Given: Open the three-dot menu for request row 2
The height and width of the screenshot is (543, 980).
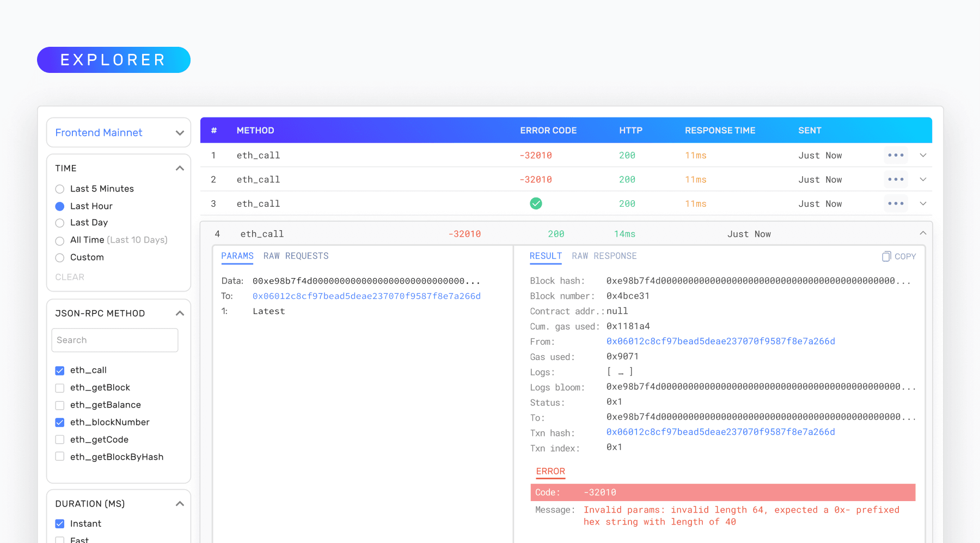Looking at the screenshot, I should pyautogui.click(x=896, y=180).
